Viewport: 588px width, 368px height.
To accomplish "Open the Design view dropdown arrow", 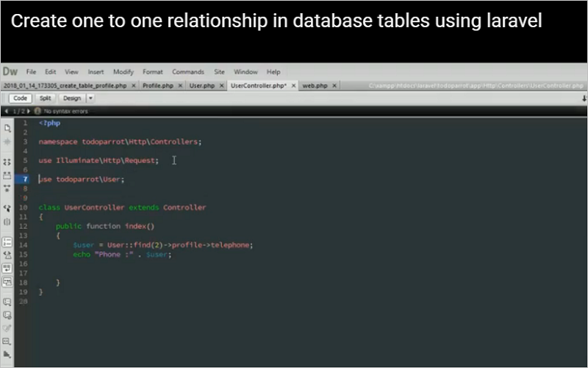I will pos(90,98).
